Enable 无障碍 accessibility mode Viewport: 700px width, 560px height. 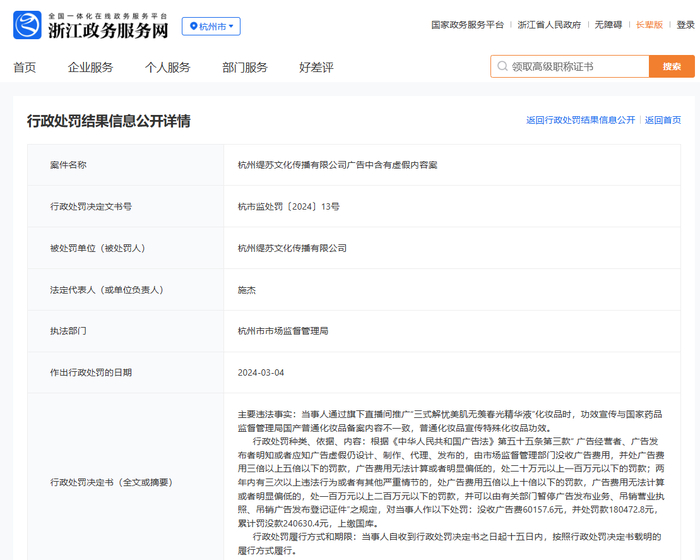click(x=607, y=24)
